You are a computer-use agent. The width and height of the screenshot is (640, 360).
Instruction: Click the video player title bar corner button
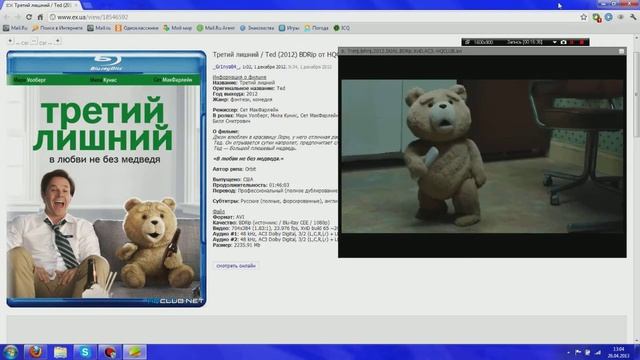pos(621,51)
